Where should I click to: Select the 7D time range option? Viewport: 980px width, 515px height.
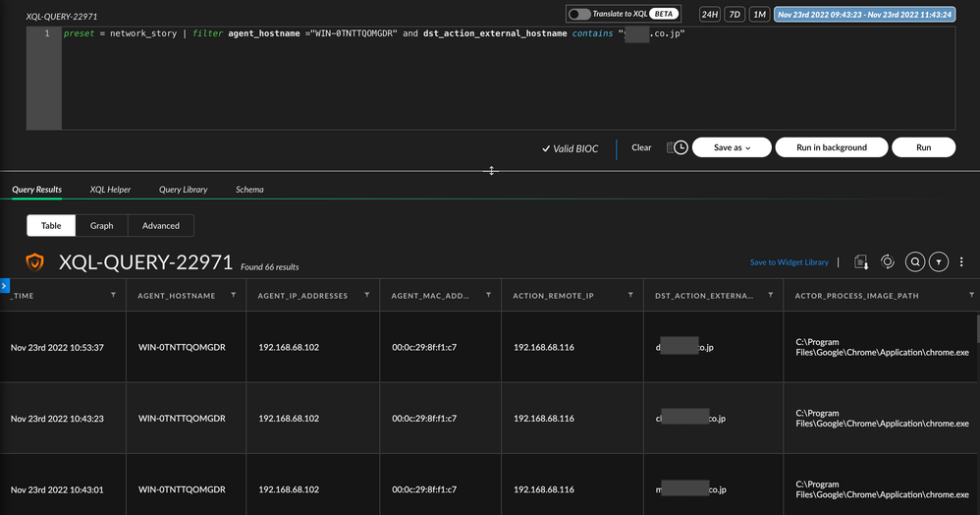tap(734, 15)
